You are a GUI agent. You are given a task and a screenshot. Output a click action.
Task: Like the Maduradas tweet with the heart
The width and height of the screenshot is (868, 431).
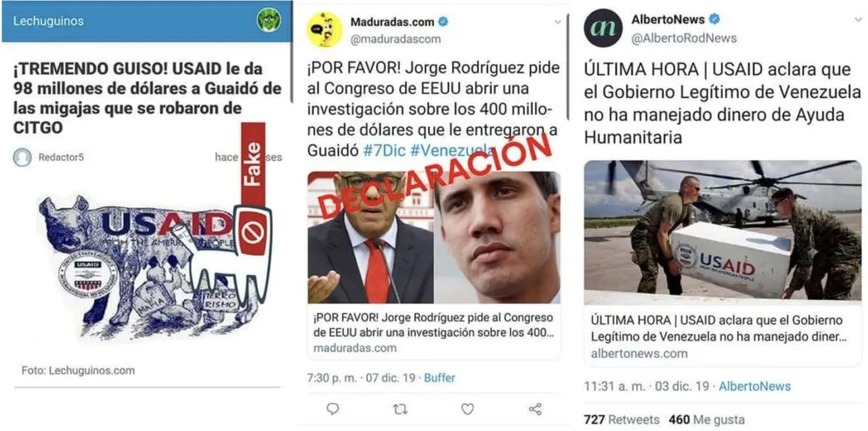(468, 409)
